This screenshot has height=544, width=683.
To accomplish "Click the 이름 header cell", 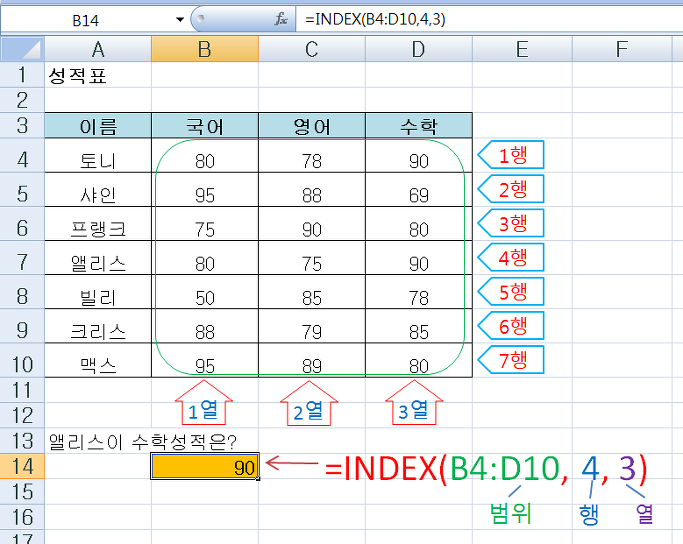I will [98, 126].
